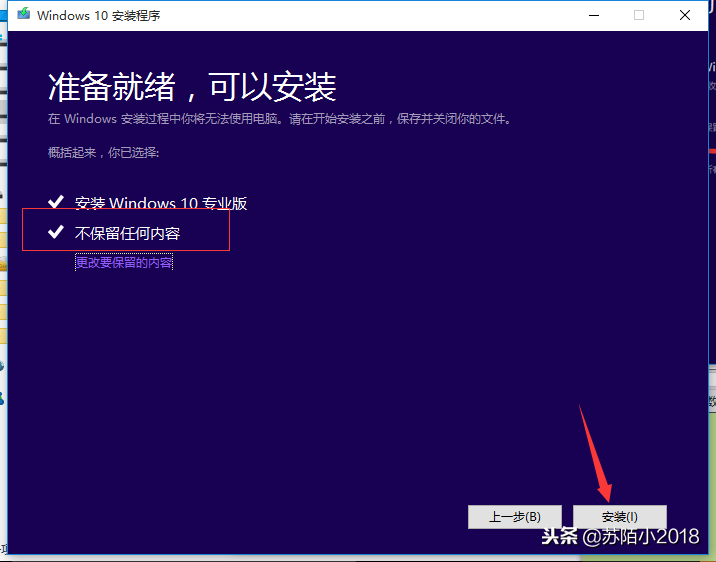The height and width of the screenshot is (562, 716).
Task: Select the 安装 Windows 10 专业版 summary line
Action: (161, 203)
